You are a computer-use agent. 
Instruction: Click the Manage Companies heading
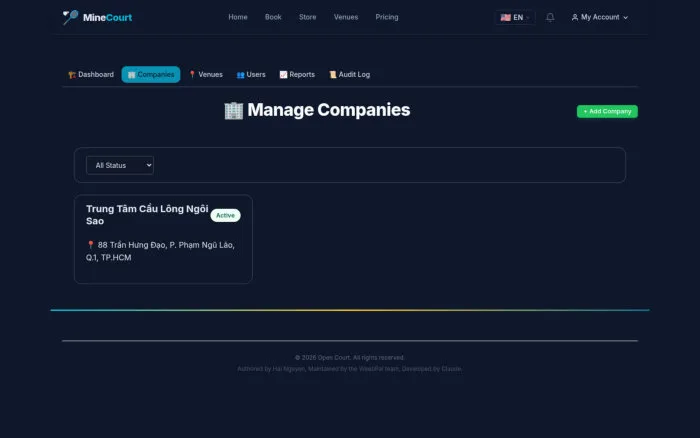(329, 110)
